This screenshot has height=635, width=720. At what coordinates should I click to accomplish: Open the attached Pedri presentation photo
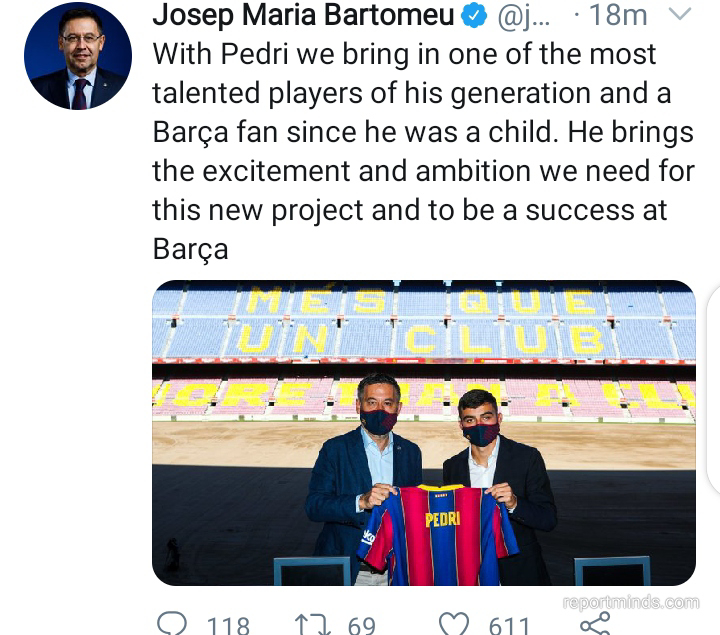pyautogui.click(x=424, y=432)
